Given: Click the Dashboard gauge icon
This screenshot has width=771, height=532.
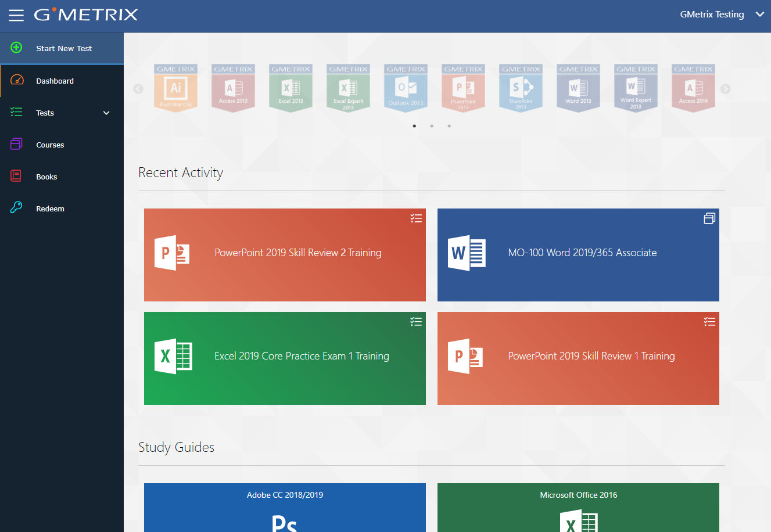Looking at the screenshot, I should tap(17, 80).
